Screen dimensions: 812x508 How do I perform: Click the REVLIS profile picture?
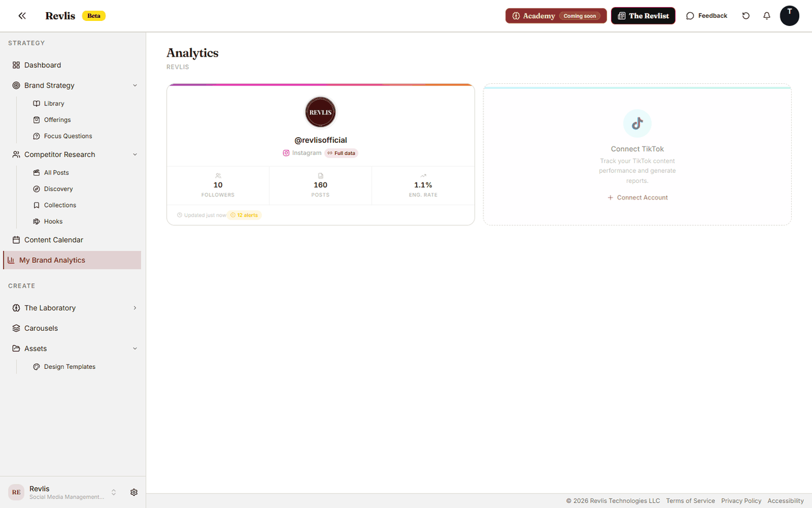click(320, 112)
